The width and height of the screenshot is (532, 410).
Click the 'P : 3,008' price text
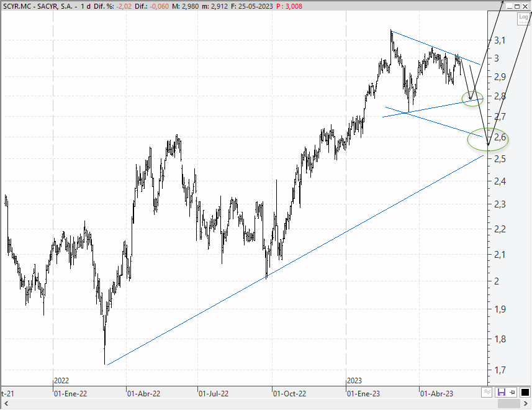click(289, 6)
